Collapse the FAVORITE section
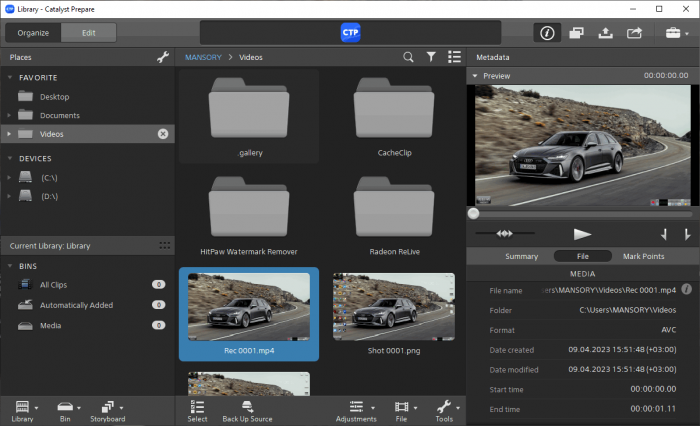700x426 pixels. 9,76
